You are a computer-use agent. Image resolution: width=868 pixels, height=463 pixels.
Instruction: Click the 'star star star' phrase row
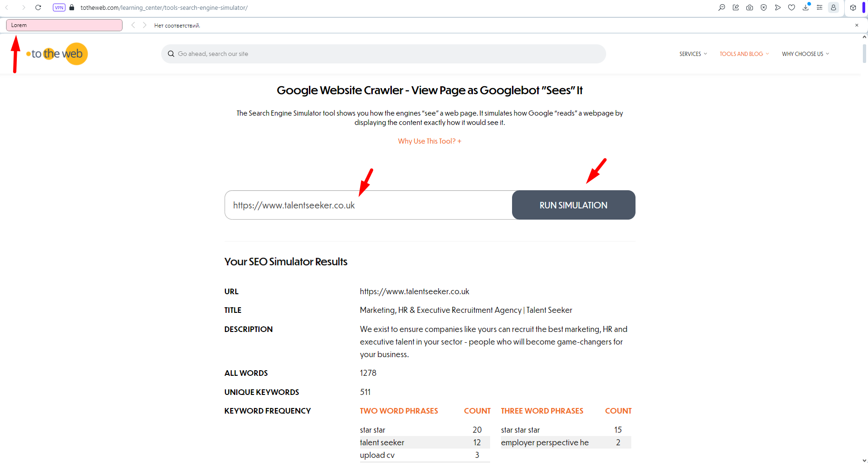pyautogui.click(x=566, y=430)
